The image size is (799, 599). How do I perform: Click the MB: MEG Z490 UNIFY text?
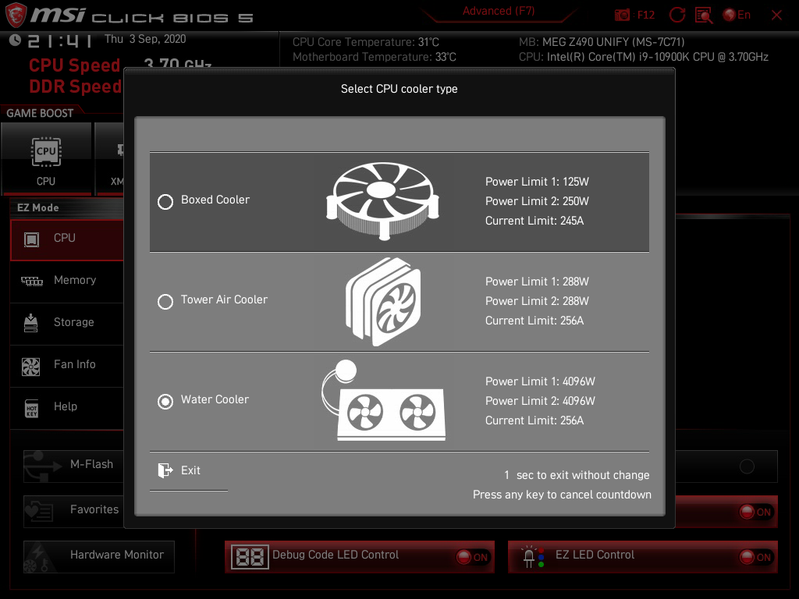click(x=601, y=42)
